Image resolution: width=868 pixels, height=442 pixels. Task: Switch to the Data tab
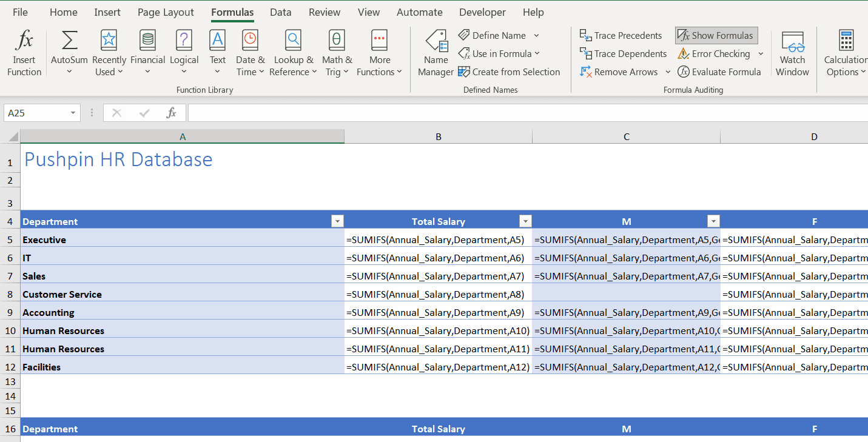(x=280, y=12)
